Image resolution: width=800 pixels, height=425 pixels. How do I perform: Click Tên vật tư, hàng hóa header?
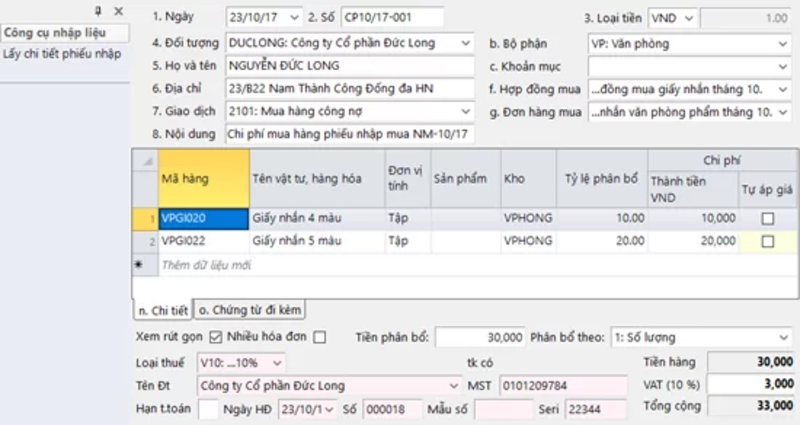tap(317, 179)
